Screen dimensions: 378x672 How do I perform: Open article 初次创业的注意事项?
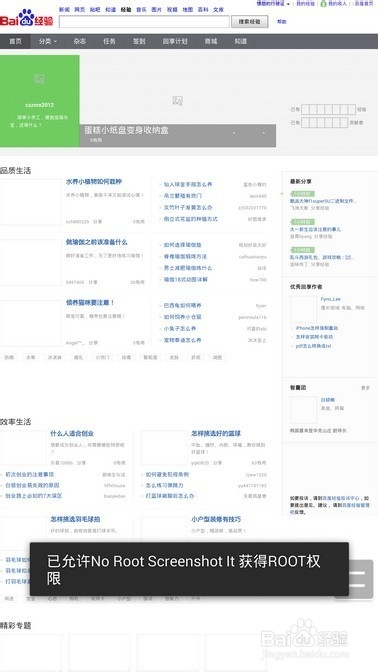30,474
